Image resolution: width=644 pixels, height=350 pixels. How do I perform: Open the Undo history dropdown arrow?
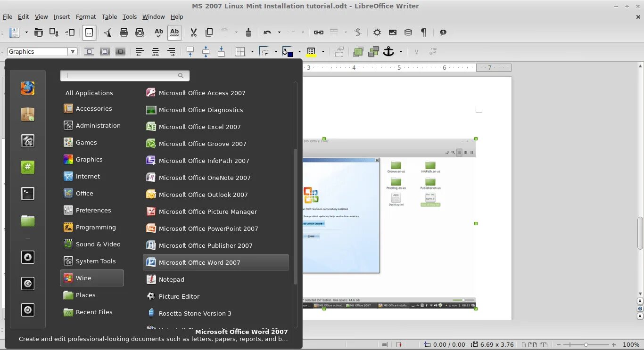[279, 33]
